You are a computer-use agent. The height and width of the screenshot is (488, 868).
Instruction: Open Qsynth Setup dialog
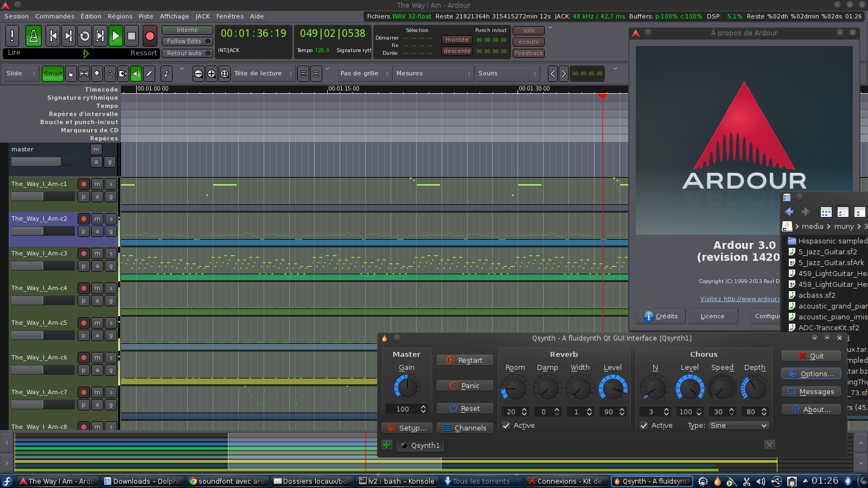[407, 428]
